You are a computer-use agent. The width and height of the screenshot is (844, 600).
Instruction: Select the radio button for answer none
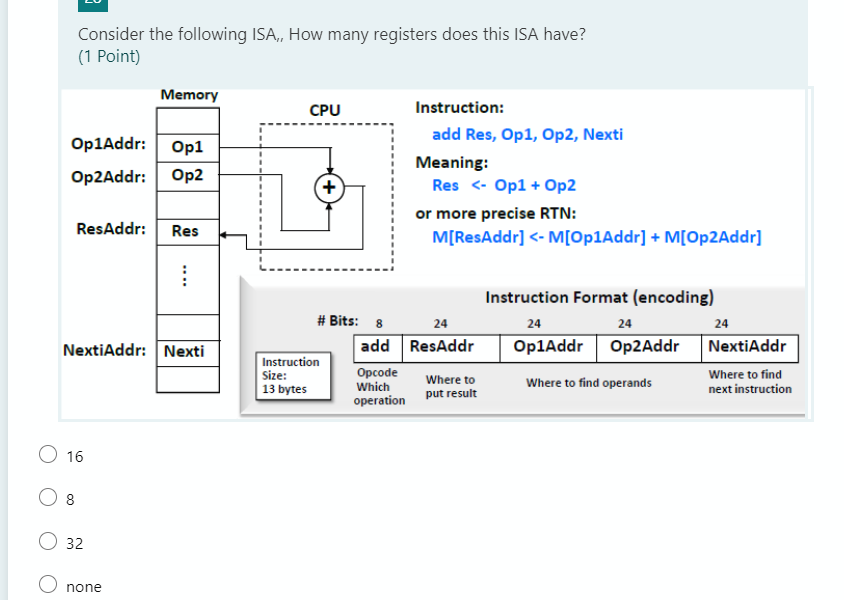[x=48, y=584]
